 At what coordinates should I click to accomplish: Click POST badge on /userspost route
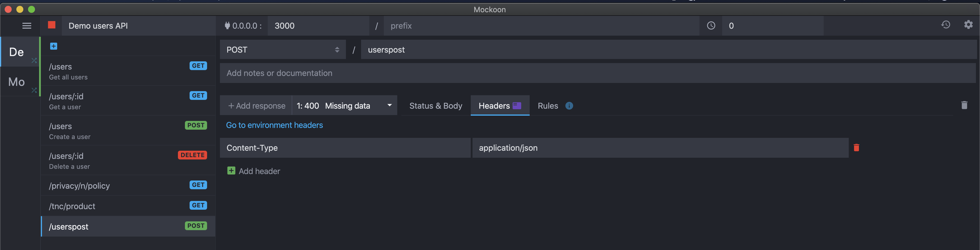(196, 225)
